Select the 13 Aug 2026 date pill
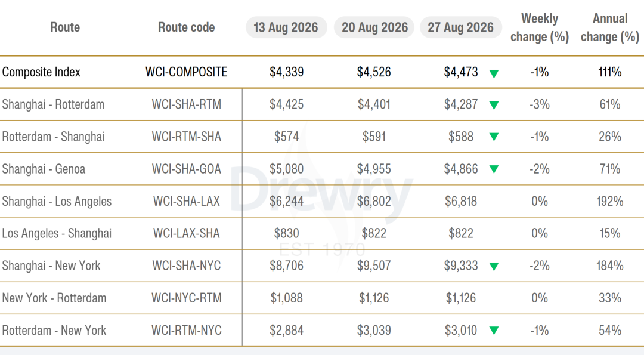The height and width of the screenshot is (355, 644). click(286, 27)
